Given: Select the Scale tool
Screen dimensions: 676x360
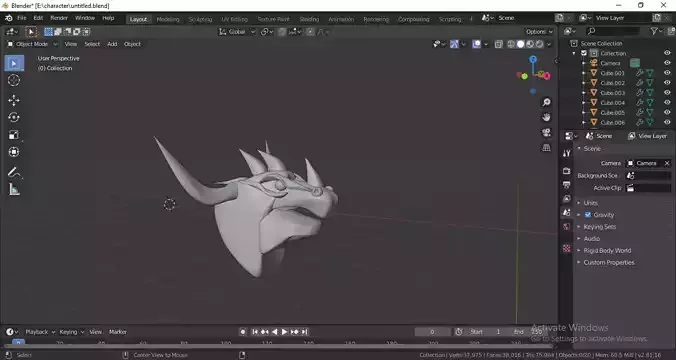Looking at the screenshot, I should pos(14,135).
